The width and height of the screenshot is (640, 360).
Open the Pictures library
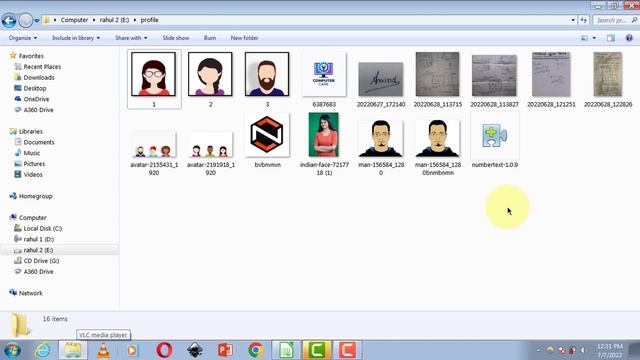[x=34, y=164]
